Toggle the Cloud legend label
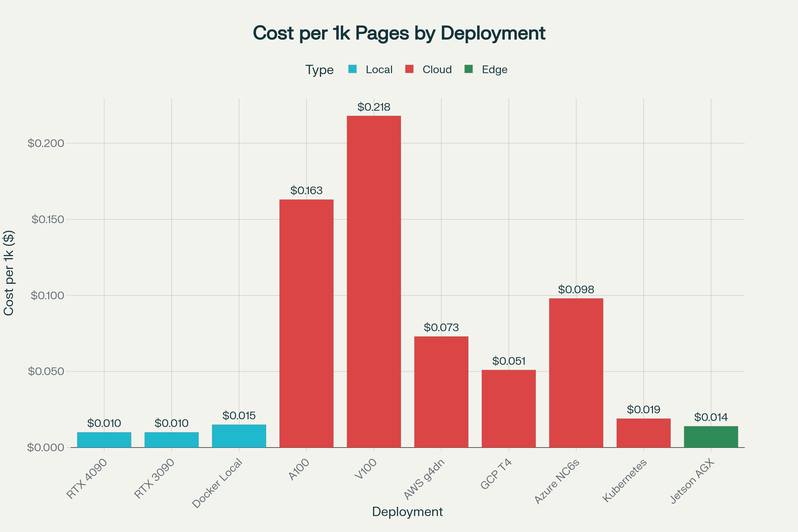 [437, 69]
